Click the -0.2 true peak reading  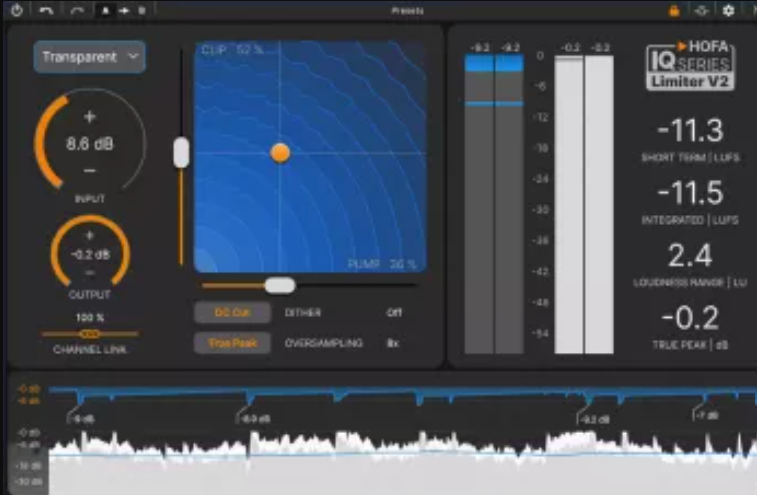[x=690, y=318]
